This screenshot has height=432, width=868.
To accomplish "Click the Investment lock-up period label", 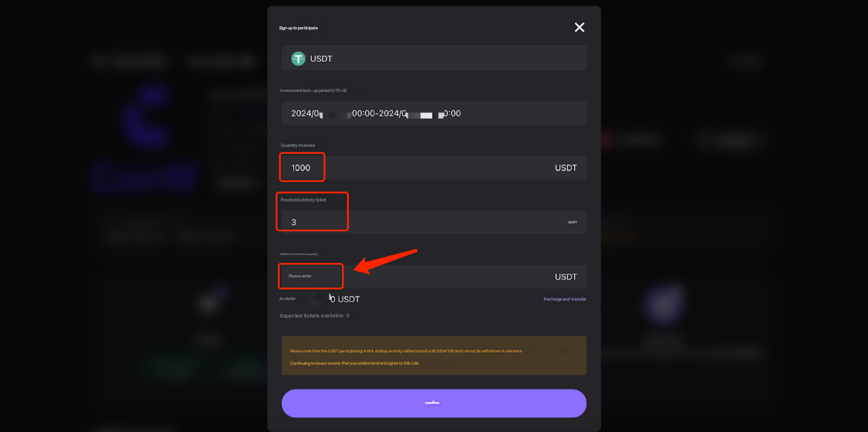I will pos(313,90).
